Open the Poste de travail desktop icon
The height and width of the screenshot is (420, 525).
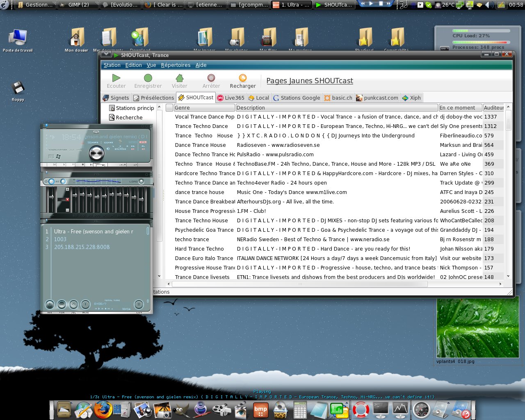[18, 41]
